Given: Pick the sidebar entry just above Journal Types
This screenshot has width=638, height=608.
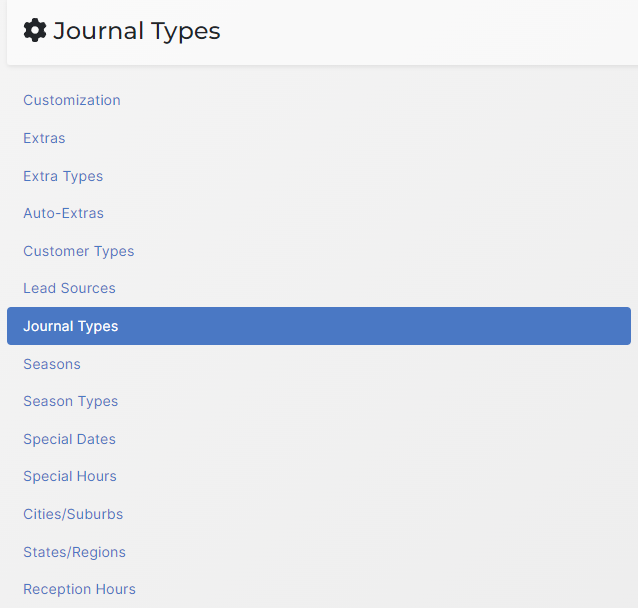Looking at the screenshot, I should click(x=69, y=288).
